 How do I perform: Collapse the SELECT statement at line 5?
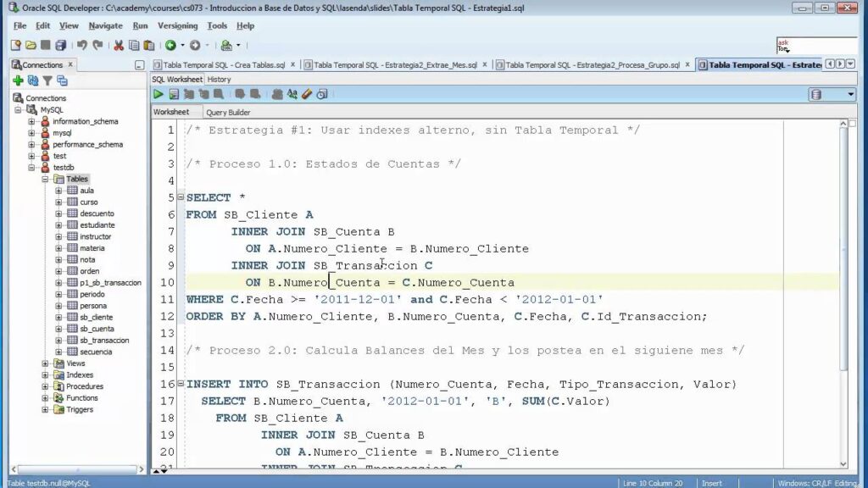(x=181, y=197)
